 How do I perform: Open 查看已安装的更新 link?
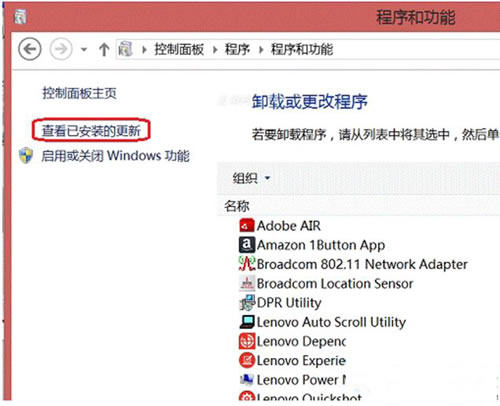point(91,130)
